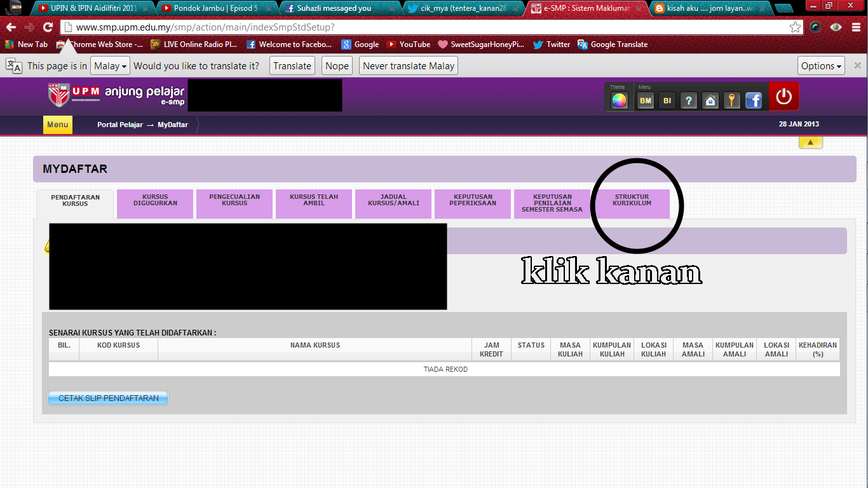Click Cetak Slip Pendaftaran button

pos(108,398)
